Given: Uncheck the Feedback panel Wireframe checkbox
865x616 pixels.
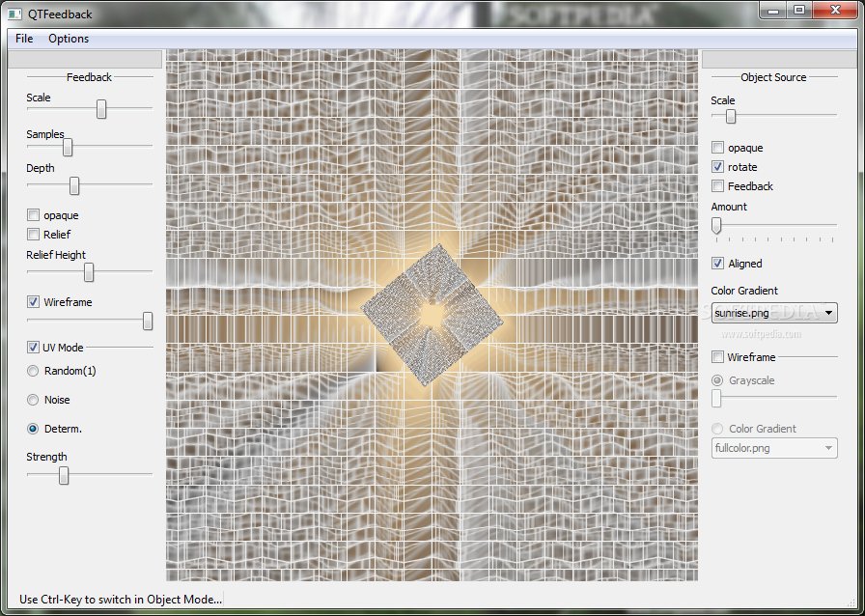Looking at the screenshot, I should [33, 302].
